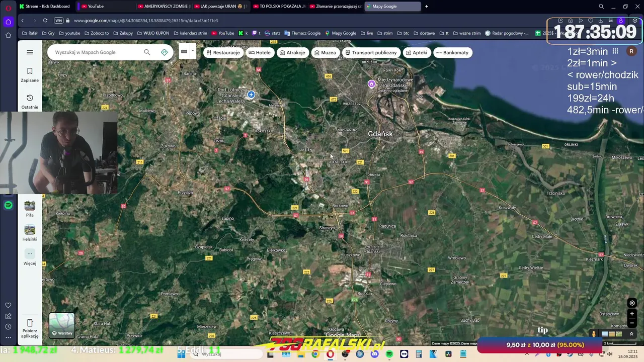Open the btc bookmarks folder
The height and width of the screenshot is (362, 644).
[403, 33]
